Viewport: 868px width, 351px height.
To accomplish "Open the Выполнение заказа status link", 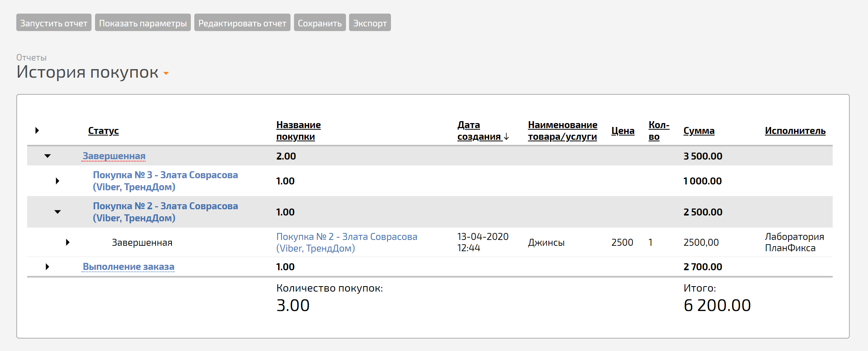I will [x=128, y=267].
